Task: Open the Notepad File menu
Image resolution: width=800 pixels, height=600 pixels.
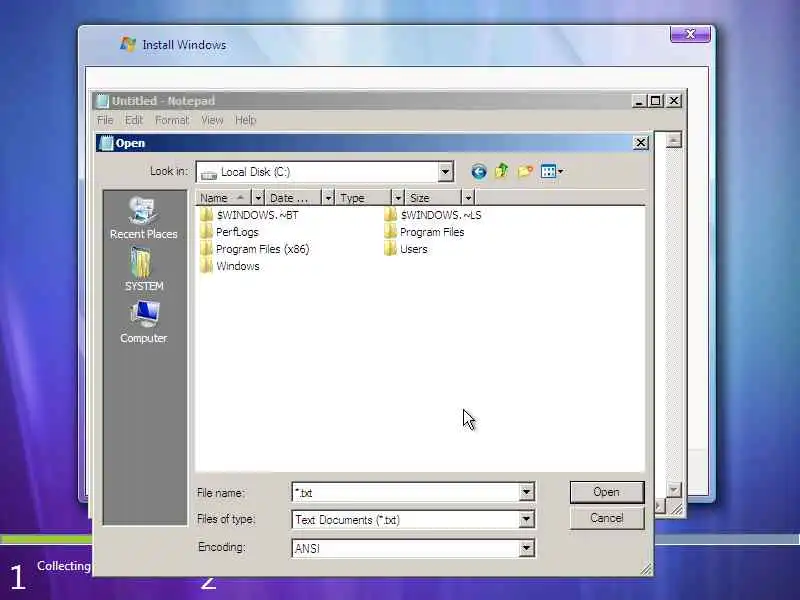Action: (105, 120)
